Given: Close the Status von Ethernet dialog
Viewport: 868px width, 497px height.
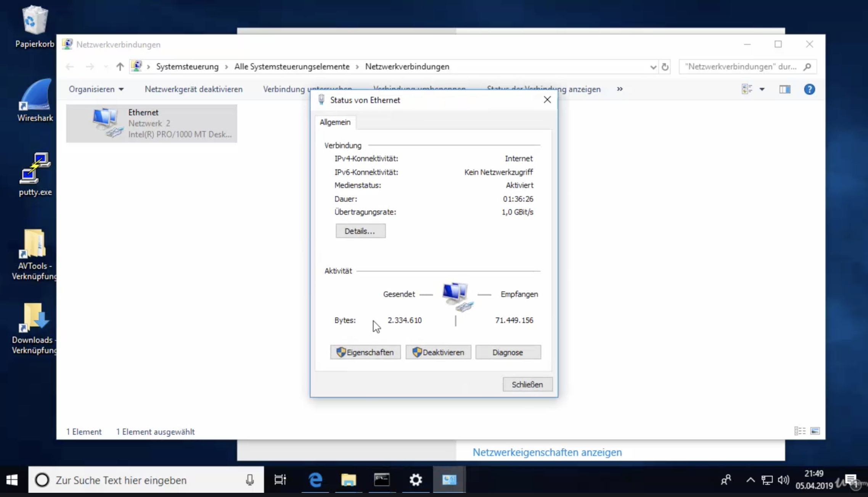Looking at the screenshot, I should [x=547, y=100].
